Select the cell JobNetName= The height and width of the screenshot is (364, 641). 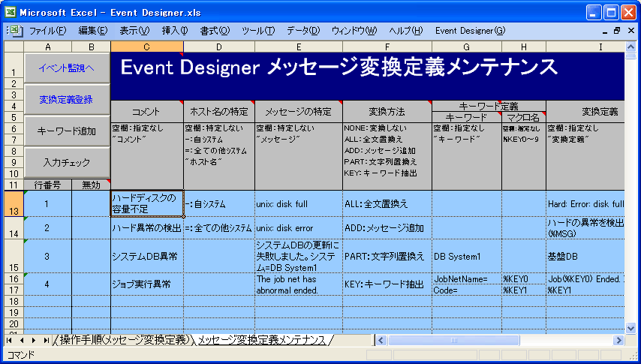467,279
